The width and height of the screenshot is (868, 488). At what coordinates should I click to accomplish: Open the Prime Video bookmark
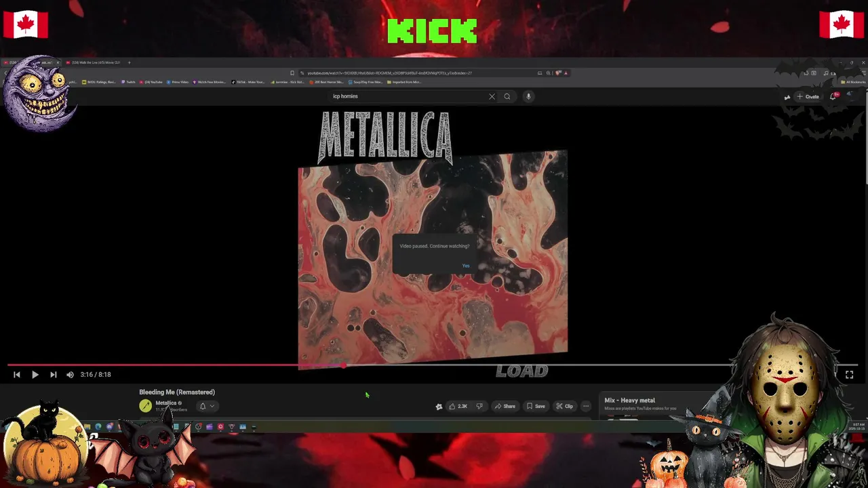point(177,82)
